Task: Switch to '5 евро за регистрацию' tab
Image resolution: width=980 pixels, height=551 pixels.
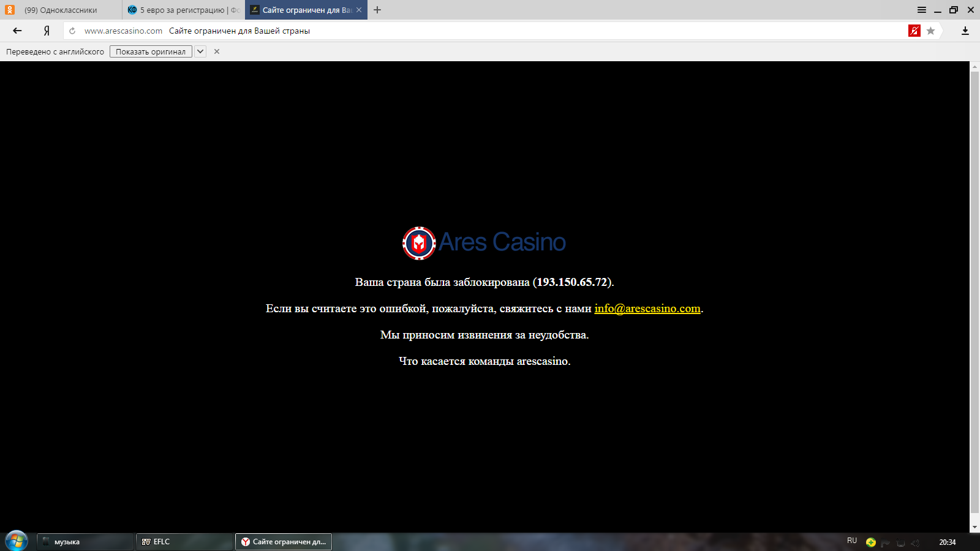Action: pos(184,10)
